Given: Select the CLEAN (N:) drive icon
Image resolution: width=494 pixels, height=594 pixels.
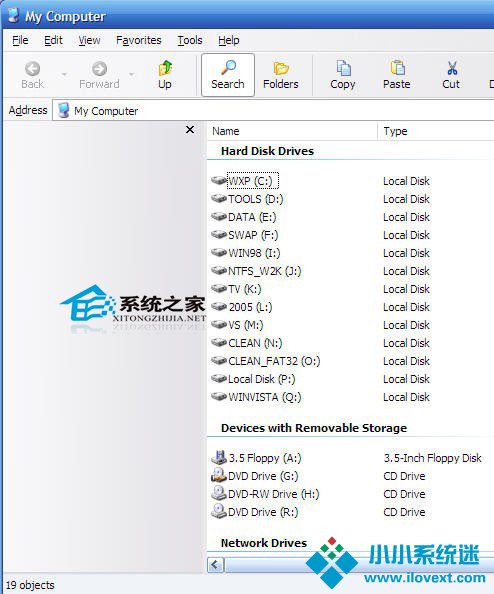Looking at the screenshot, I should [x=219, y=342].
